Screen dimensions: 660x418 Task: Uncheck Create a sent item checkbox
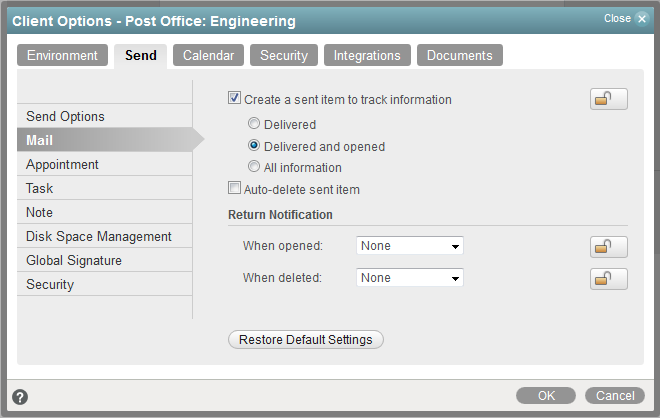tap(235, 99)
